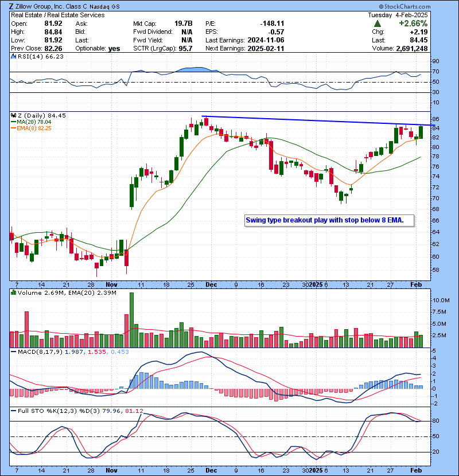Click the Open value 81.92
The image size is (459, 476).
pos(53,24)
